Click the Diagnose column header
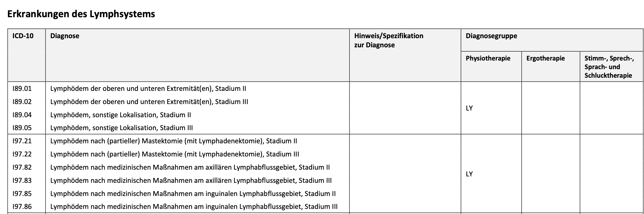644x214 pixels. (65, 36)
